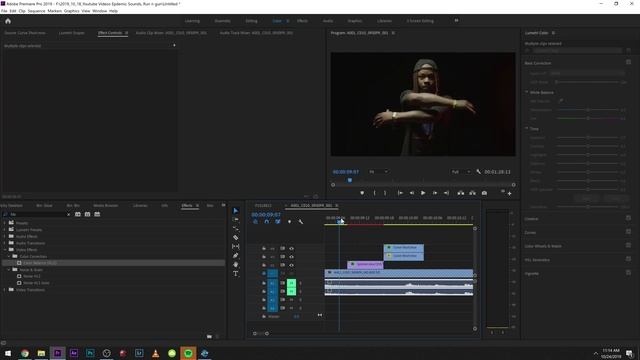The width and height of the screenshot is (640, 360).
Task: Click the Go to In button
Action: tap(400, 193)
